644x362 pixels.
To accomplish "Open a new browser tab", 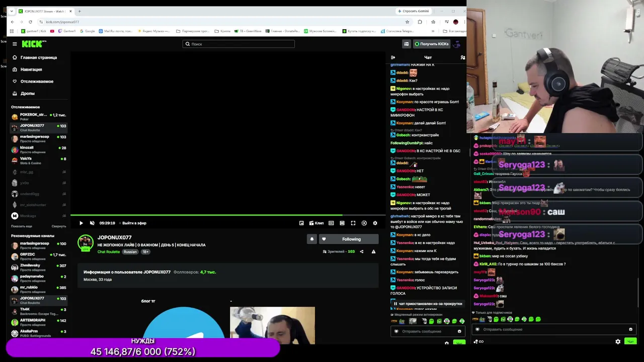I will [x=79, y=11].
